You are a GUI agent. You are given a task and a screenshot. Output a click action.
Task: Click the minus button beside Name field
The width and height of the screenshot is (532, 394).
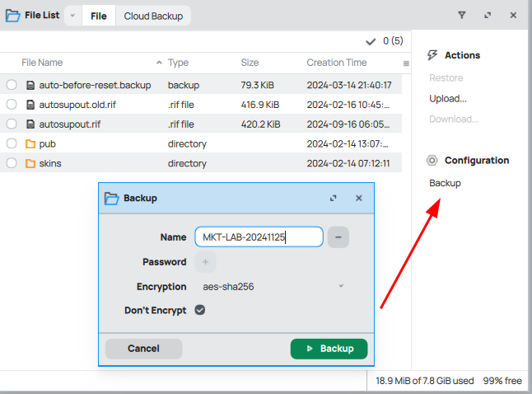[338, 237]
